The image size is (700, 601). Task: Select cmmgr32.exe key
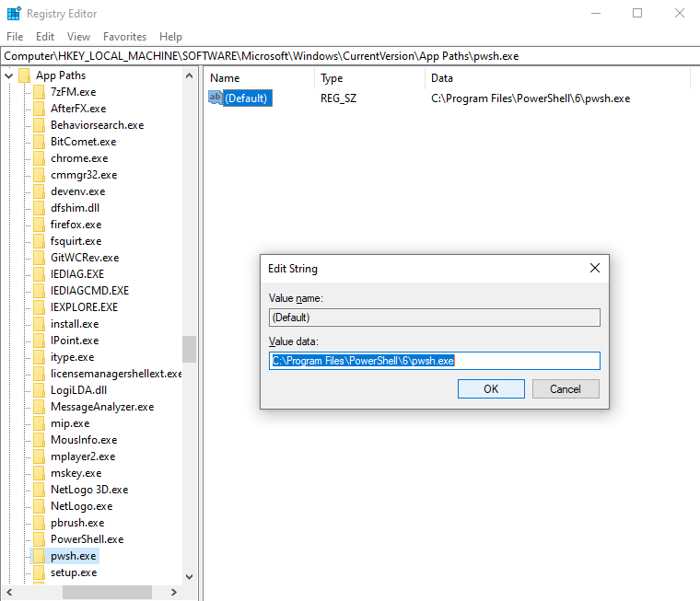[84, 175]
